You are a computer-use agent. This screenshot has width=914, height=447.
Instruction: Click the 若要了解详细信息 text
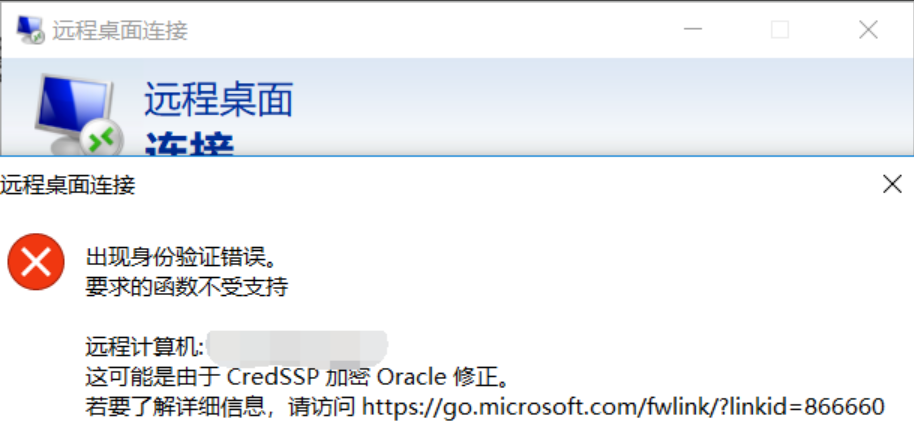coord(180,407)
